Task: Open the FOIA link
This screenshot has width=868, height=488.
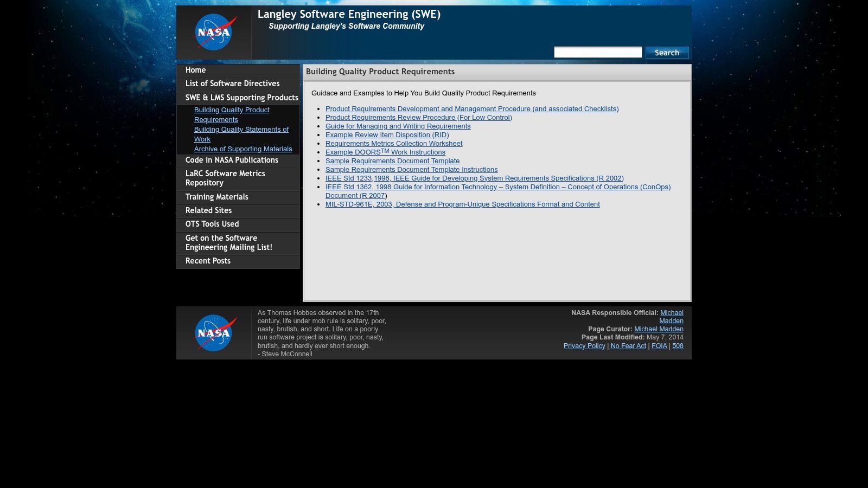Action: (x=659, y=346)
